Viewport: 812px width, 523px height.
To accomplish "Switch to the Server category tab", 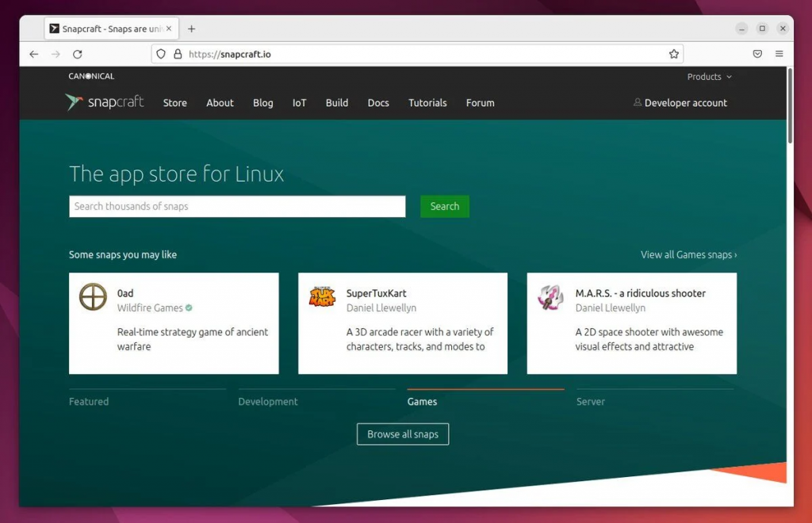I will (591, 402).
